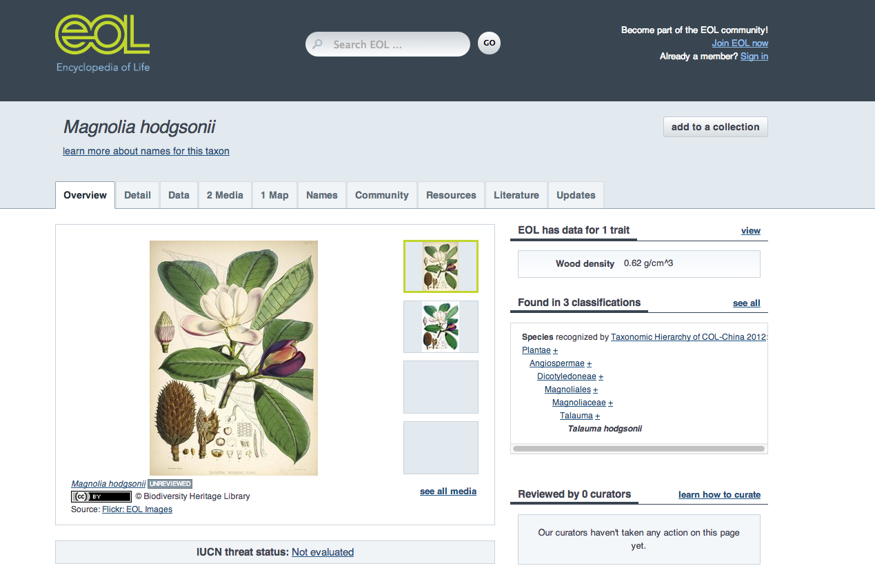
Task: Open the Literature tab
Action: (516, 195)
